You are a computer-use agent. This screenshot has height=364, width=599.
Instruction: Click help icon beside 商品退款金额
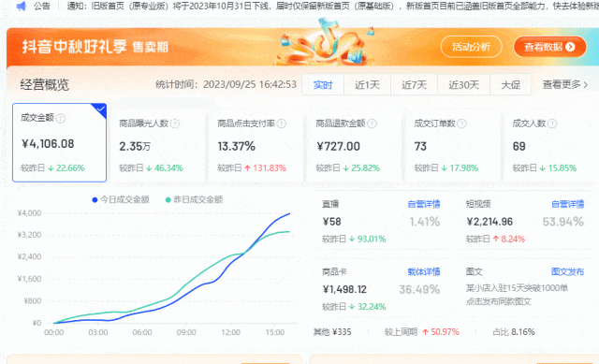click(x=372, y=124)
